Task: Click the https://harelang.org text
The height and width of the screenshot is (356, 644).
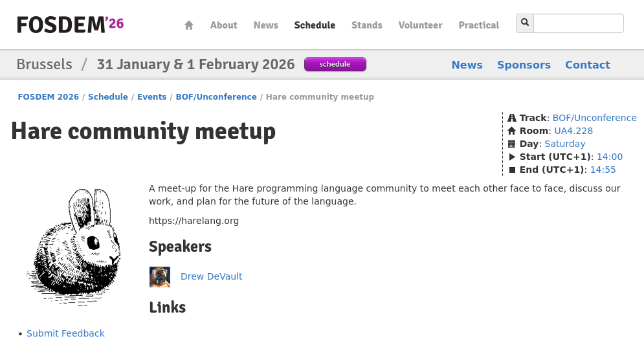Action: (194, 221)
